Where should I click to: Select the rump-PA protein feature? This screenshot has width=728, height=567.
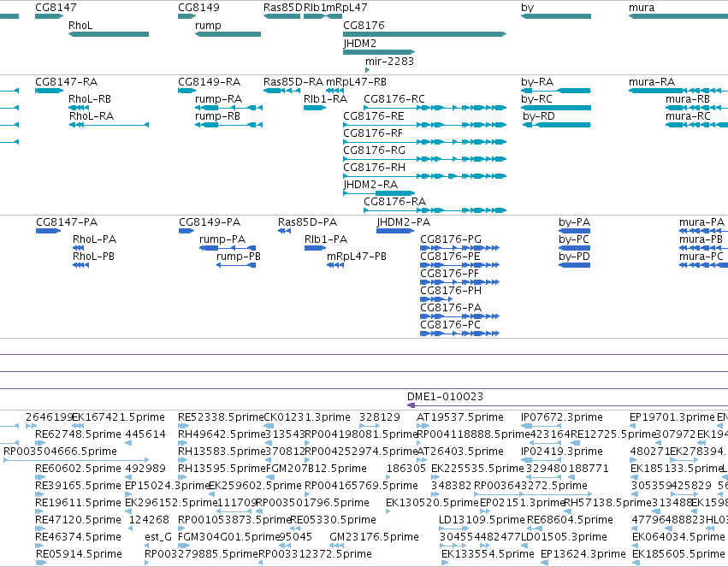(x=228, y=248)
